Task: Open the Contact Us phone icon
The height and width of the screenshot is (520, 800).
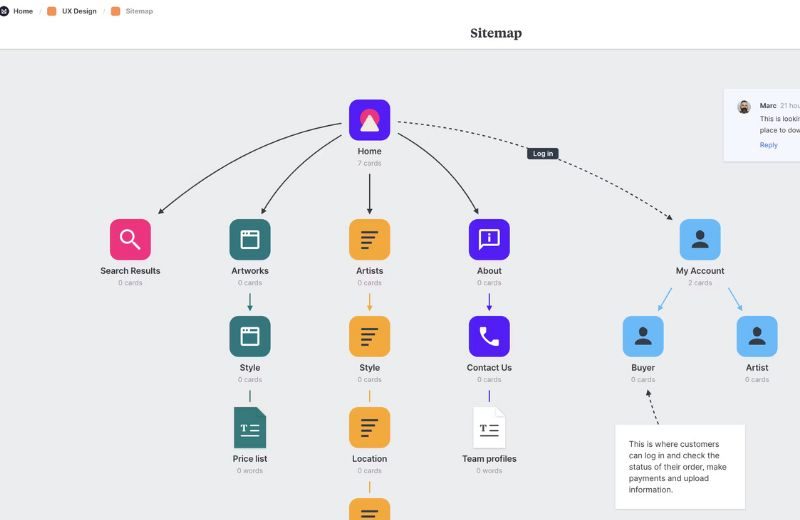Action: coord(489,336)
